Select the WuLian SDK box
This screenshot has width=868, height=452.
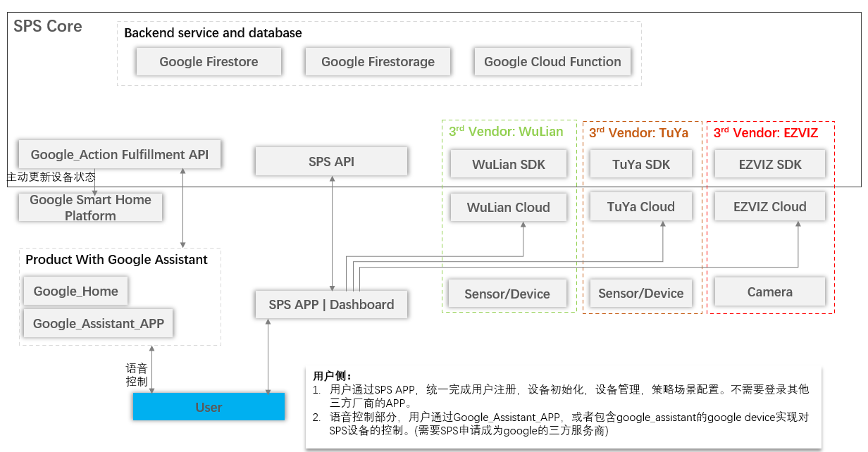(509, 165)
